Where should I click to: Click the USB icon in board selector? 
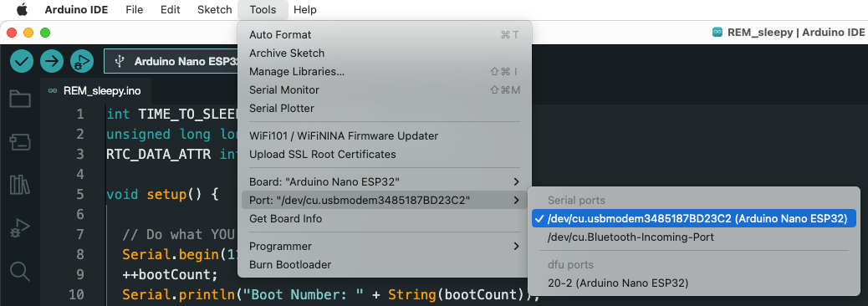[119, 61]
